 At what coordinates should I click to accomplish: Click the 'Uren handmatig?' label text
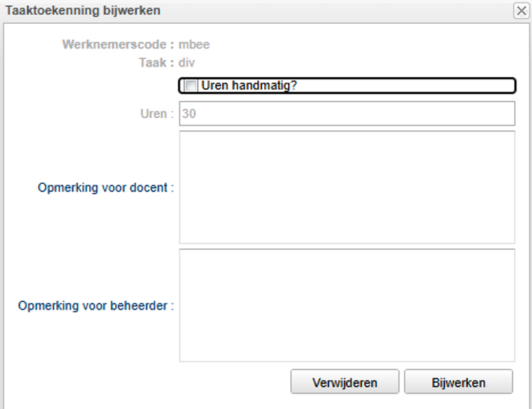click(249, 86)
